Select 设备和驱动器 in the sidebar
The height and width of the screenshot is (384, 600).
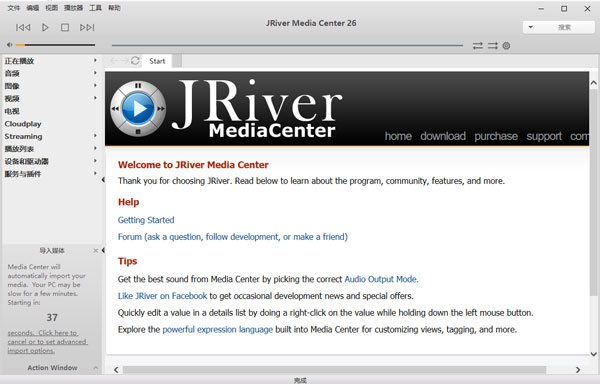coord(26,161)
